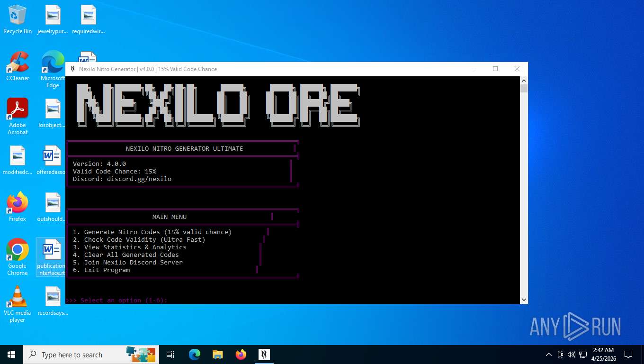Launch Firefox from desktop shortcut
Viewport: 644px width, 364px height.
[x=18, y=207]
